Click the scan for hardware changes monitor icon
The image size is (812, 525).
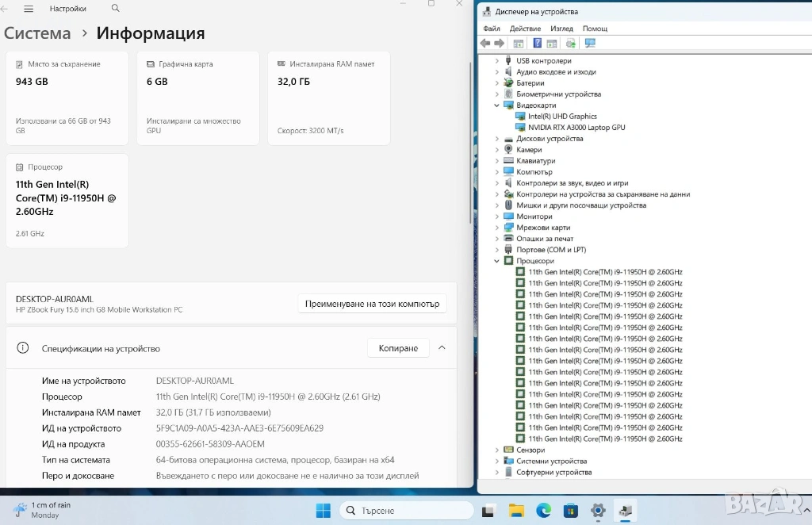coord(590,44)
